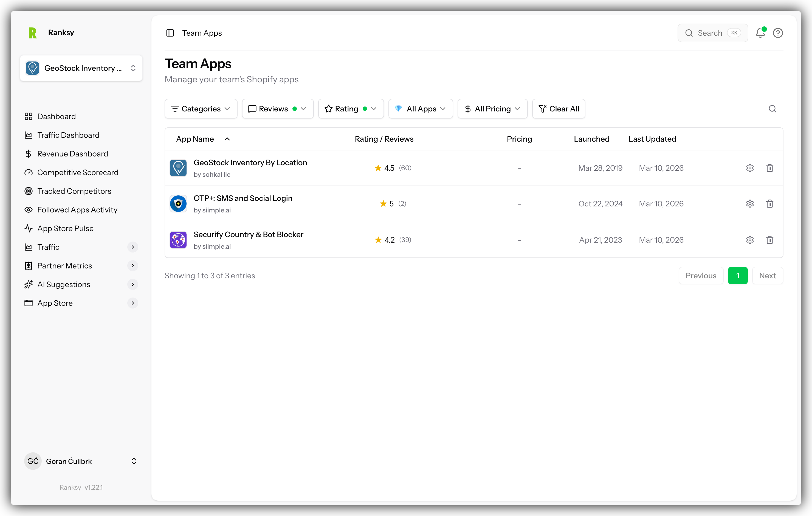Open the Goran Ćulibrk user menu
Image resolution: width=812 pixels, height=516 pixels.
pyautogui.click(x=81, y=461)
